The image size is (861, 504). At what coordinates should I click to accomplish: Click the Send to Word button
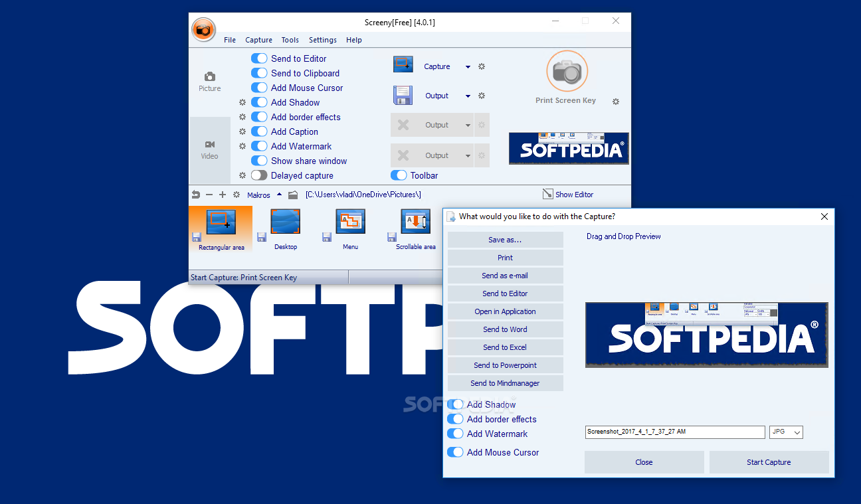pyautogui.click(x=505, y=329)
